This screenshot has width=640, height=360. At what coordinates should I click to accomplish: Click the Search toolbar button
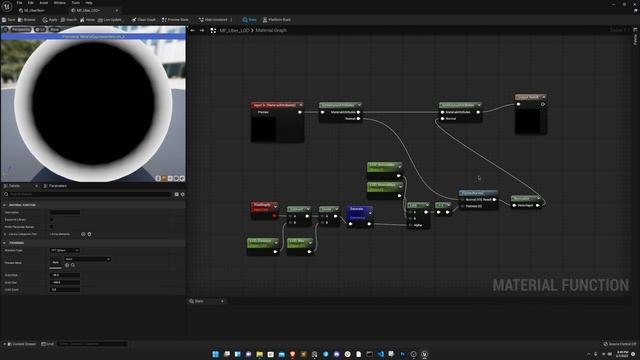pos(69,20)
